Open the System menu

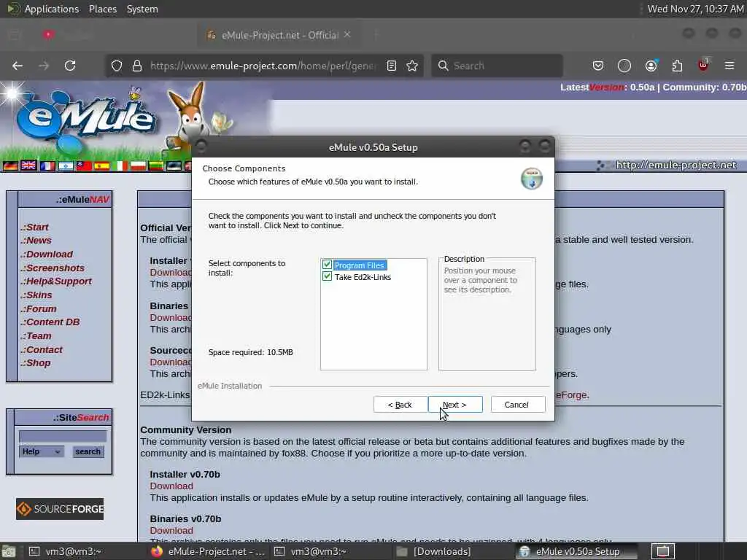142,9
